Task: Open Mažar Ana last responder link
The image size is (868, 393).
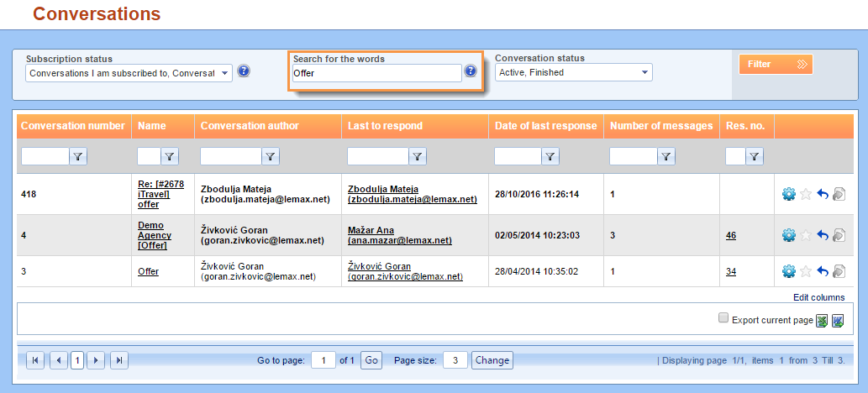Action: tap(400, 235)
